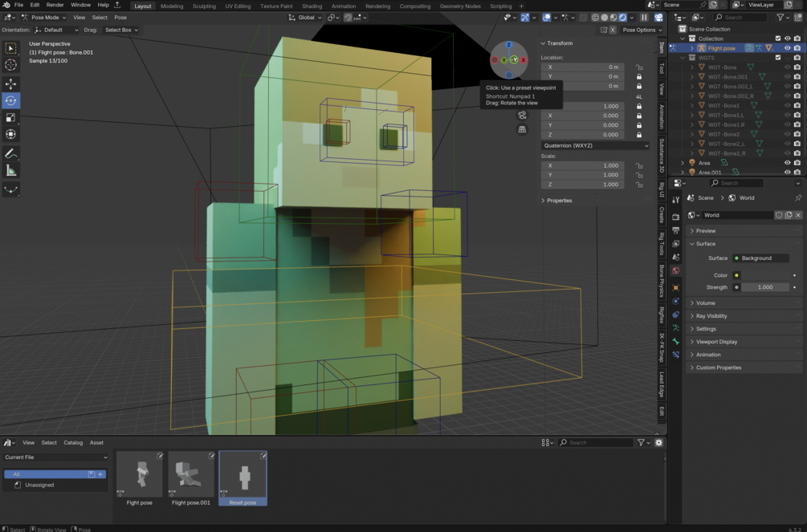Uncheck WGTS collection checkbox
Screen dimensions: 807x532
click(778, 58)
